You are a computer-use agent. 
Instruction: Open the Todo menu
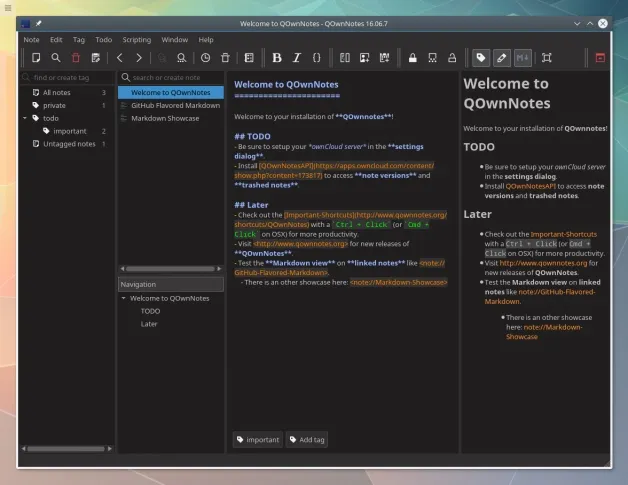(x=104, y=40)
